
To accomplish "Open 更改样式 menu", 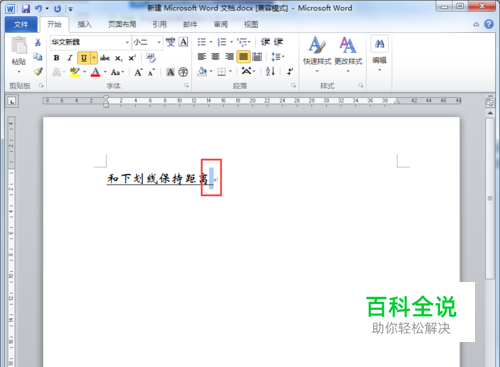I will coord(348,53).
